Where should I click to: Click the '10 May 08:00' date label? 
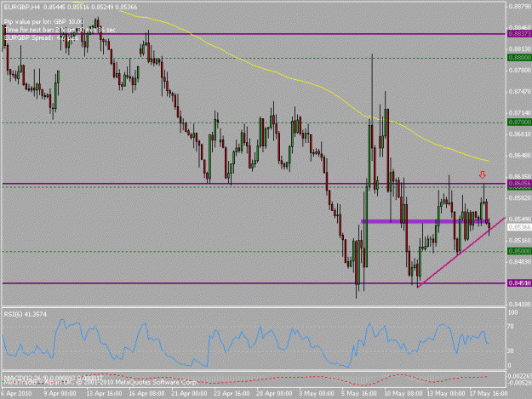point(403,394)
